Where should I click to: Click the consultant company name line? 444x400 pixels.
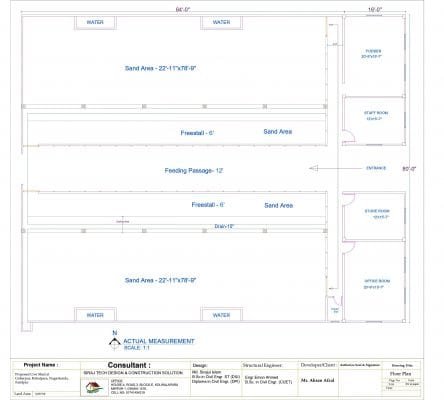[x=133, y=373]
